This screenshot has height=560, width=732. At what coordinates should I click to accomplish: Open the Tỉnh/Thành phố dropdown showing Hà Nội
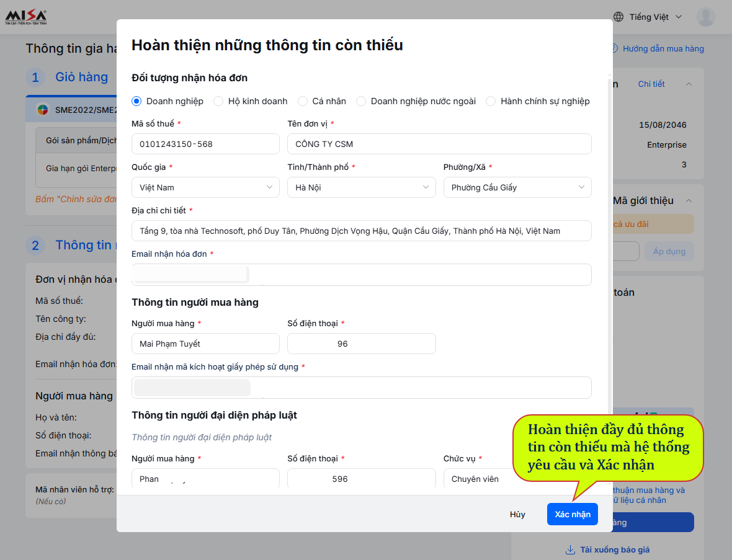click(x=361, y=187)
